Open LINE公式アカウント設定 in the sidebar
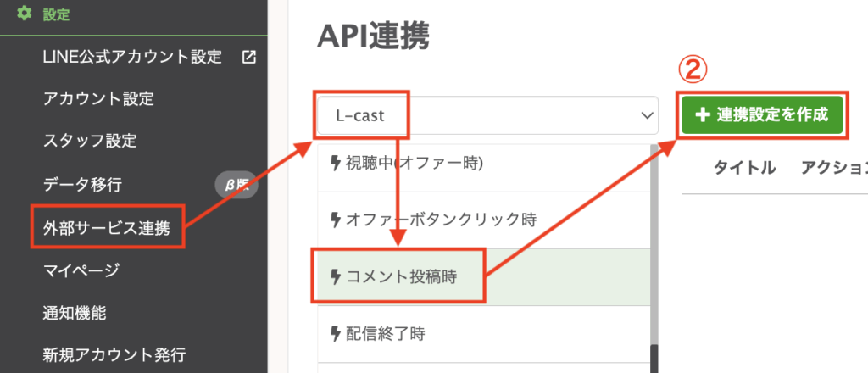Screen dimensions: 868x373 132,57
